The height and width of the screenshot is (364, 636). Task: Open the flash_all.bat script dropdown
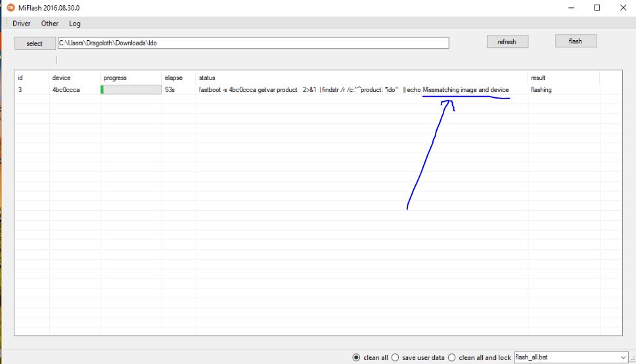click(571, 357)
